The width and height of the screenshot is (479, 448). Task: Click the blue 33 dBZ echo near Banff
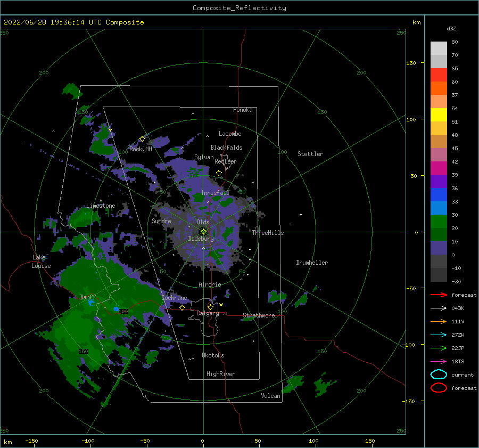pyautogui.click(x=90, y=303)
